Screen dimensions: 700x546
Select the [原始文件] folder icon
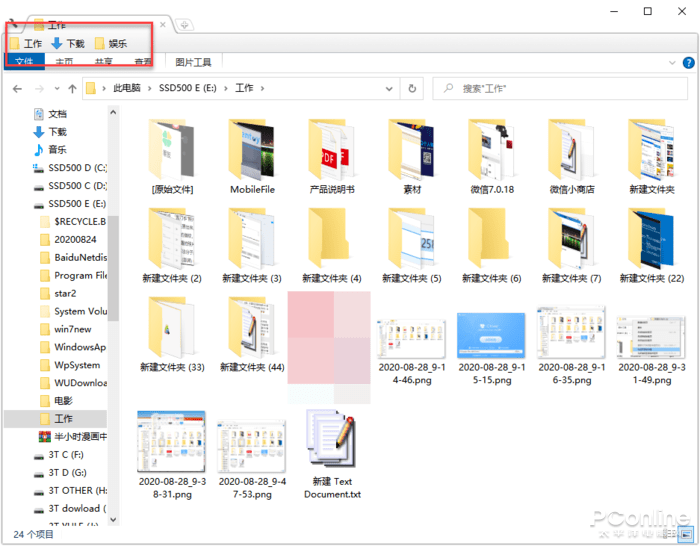tap(172, 157)
